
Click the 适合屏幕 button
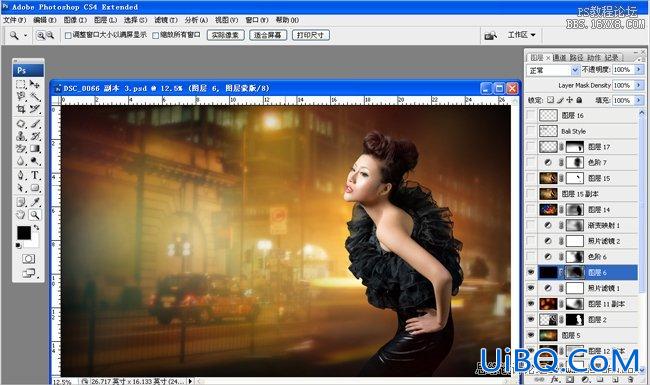point(268,35)
